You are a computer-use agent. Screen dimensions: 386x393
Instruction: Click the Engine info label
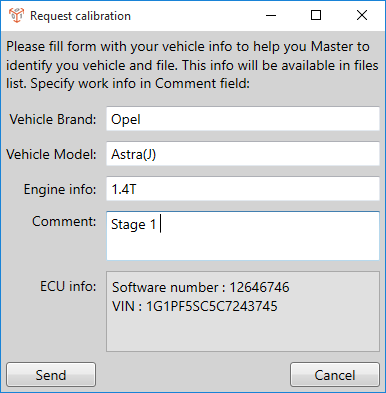click(60, 189)
